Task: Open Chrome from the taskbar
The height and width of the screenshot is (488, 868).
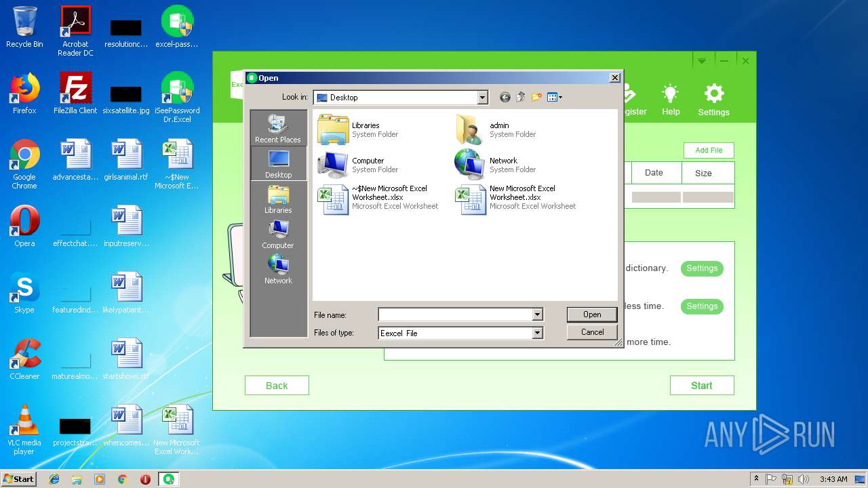Action: (123, 479)
